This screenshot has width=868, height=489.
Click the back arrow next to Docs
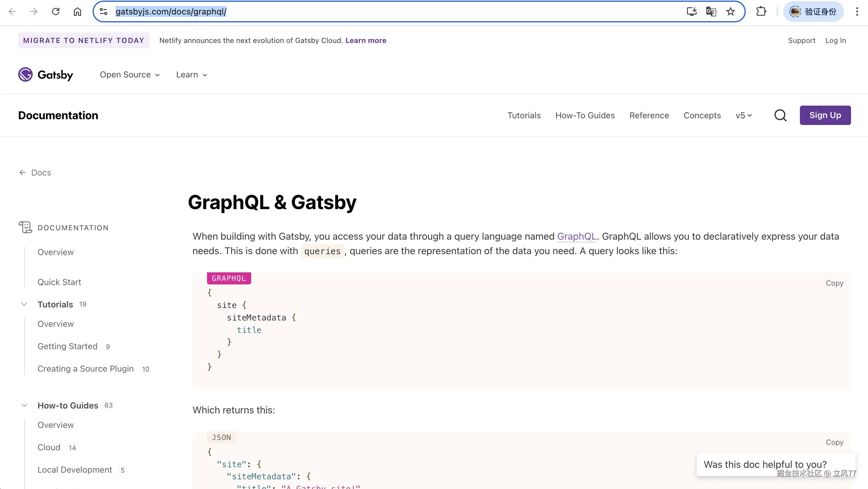22,172
